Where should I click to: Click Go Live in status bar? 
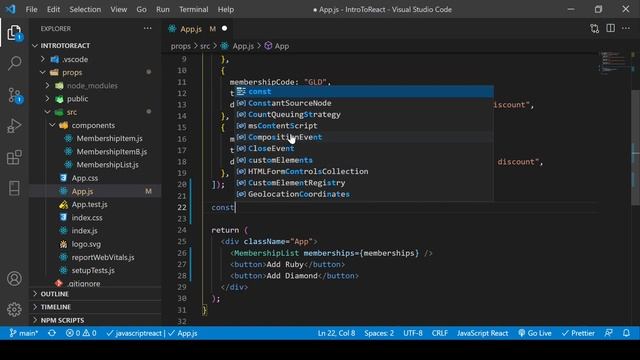(x=535, y=333)
